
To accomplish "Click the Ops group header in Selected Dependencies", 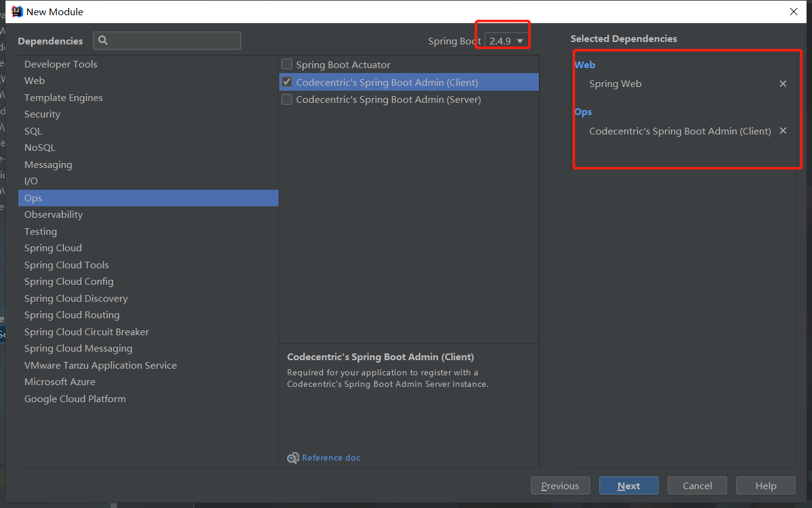I will (x=583, y=112).
